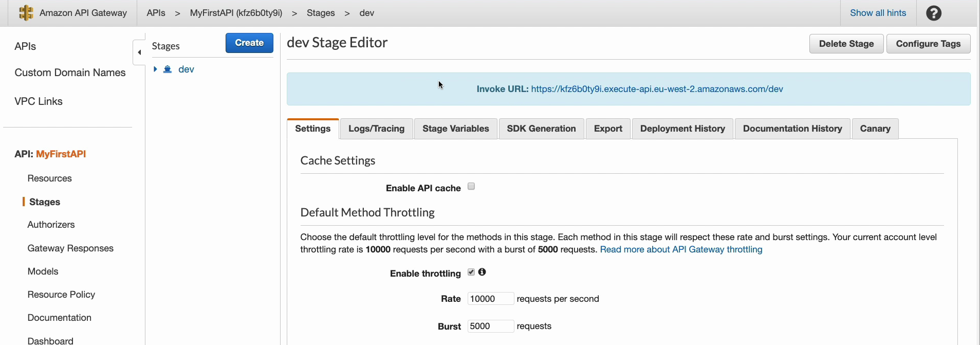The height and width of the screenshot is (345, 980).
Task: Click the info icon beside Enable throttling
Action: [482, 272]
